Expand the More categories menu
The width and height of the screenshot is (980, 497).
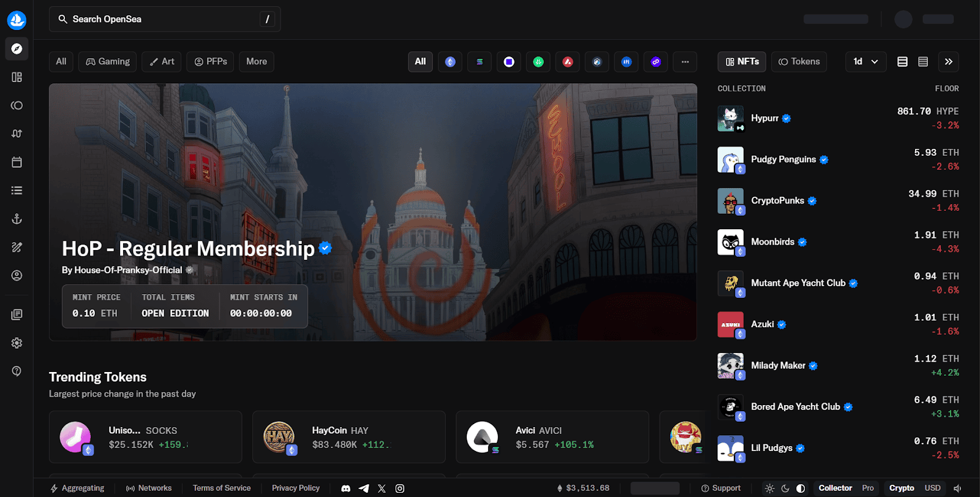click(x=257, y=62)
